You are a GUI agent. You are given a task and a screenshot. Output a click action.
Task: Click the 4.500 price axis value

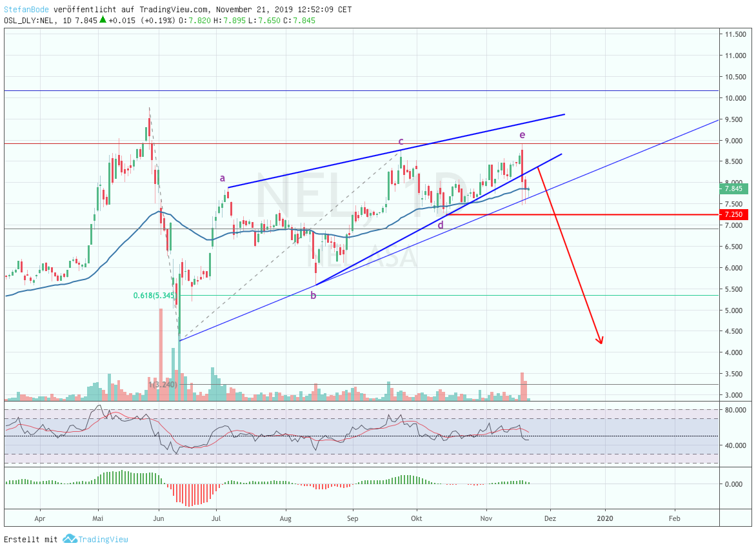tap(735, 331)
